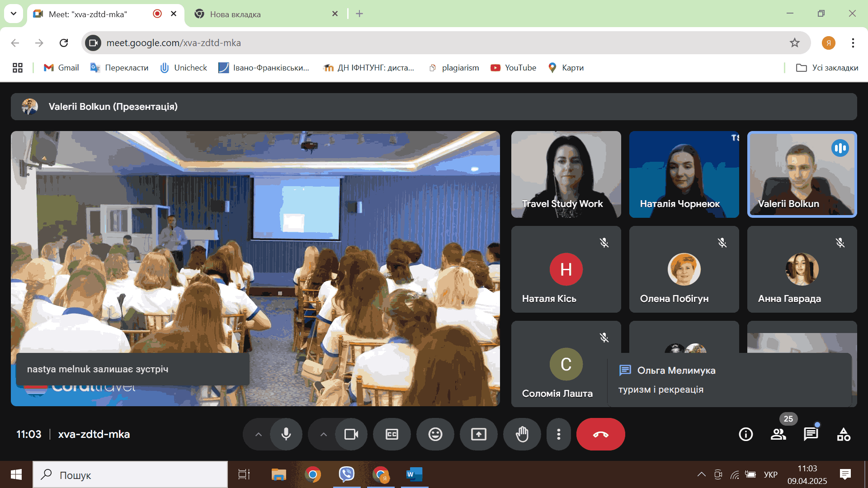Toggle the microphone on or off
Image resolution: width=868 pixels, height=488 pixels.
pos(286,434)
